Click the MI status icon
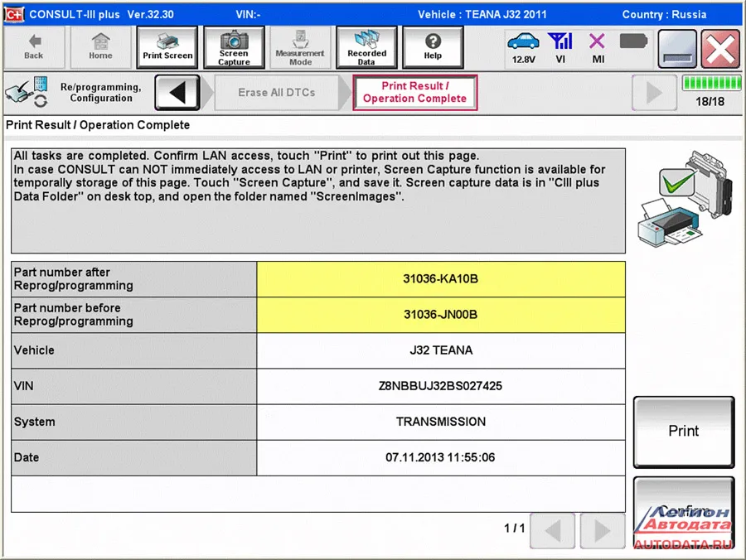 point(598,48)
